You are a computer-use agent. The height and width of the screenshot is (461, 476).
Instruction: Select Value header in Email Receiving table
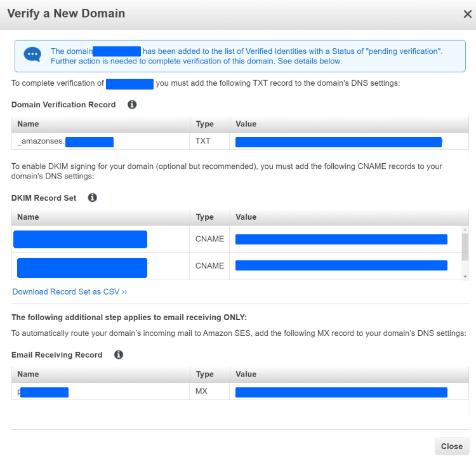246,374
